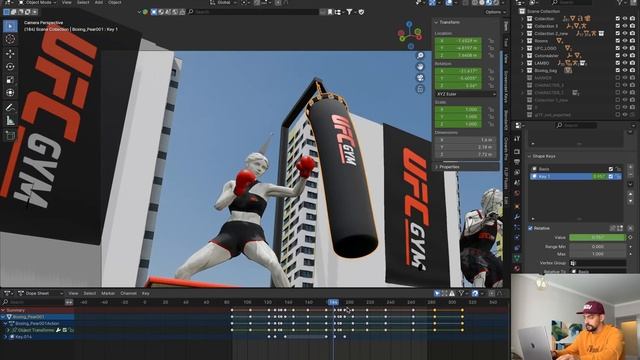Image resolution: width=640 pixels, height=360 pixels.
Task: Toggle exclude checkbox for UFC_LOGO collection
Action: [x=618, y=48]
